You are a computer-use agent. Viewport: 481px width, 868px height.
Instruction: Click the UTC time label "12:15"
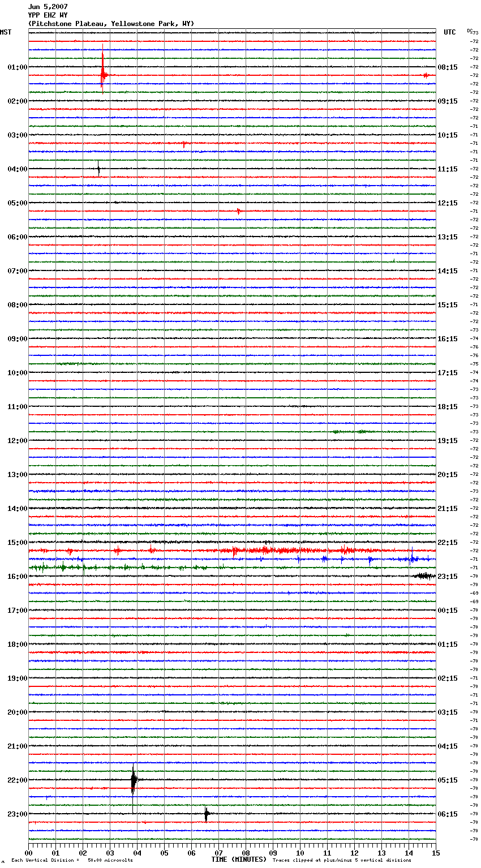click(448, 203)
